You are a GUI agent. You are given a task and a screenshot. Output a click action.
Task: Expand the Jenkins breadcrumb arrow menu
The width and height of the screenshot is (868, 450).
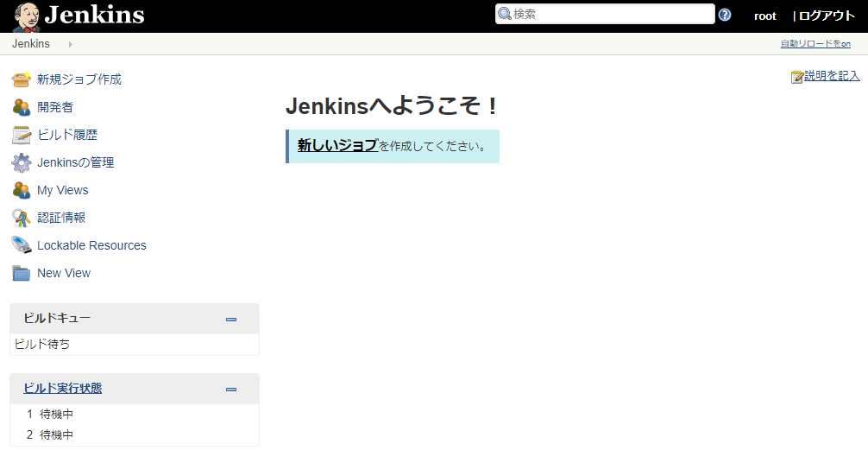pos(70,44)
